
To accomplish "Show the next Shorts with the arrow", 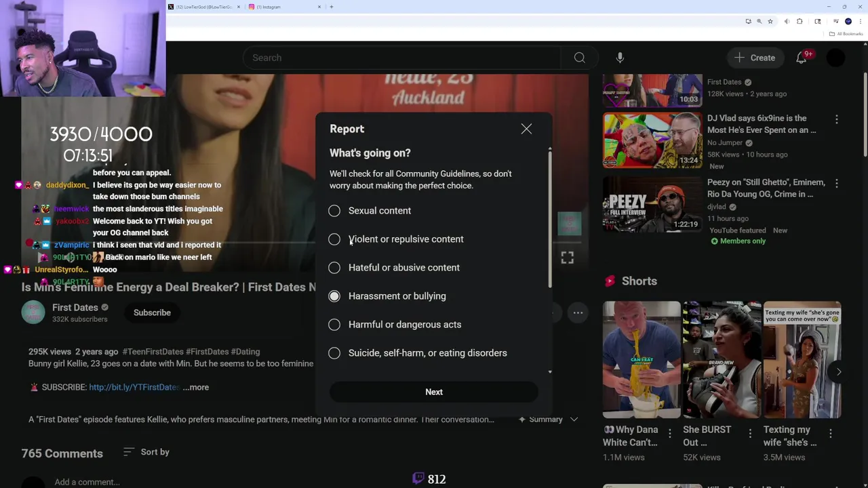I will [x=839, y=371].
